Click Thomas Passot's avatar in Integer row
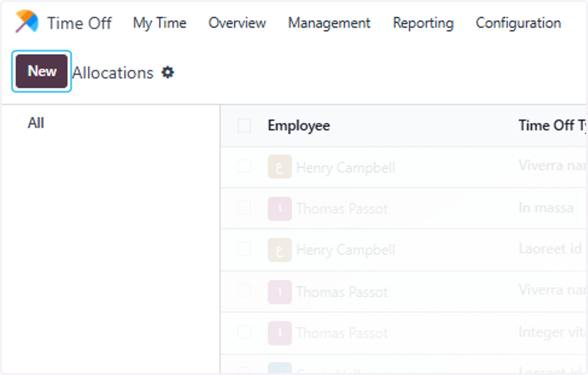This screenshot has width=588, height=375. coord(279,333)
